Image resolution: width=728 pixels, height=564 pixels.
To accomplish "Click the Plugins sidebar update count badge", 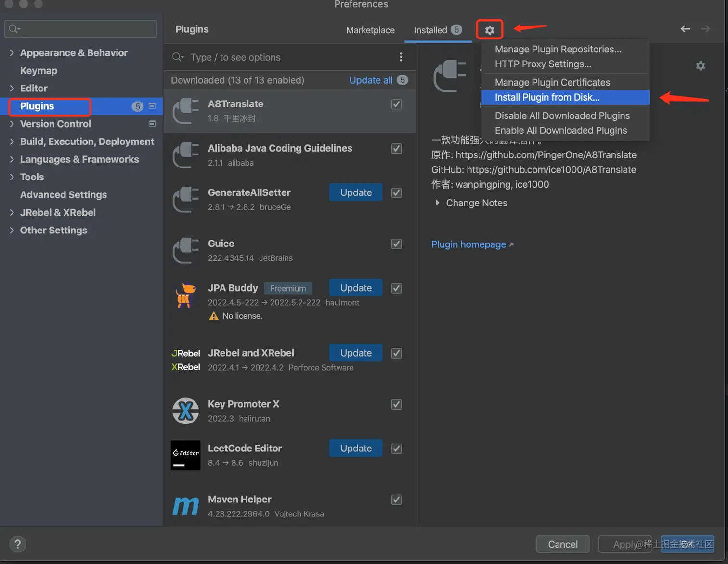I will [138, 106].
